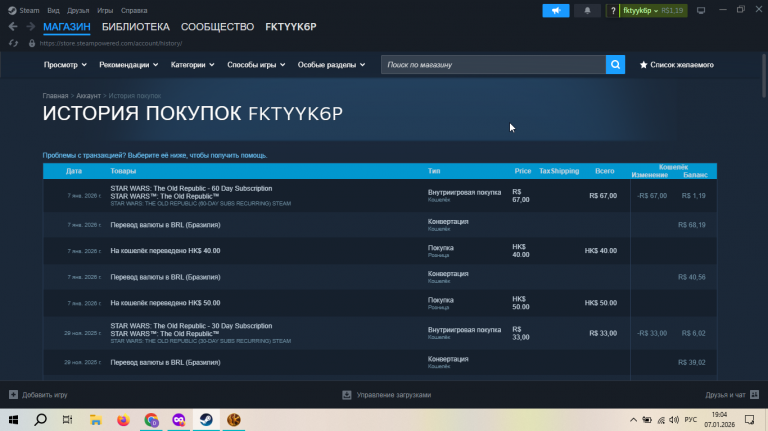The image size is (768, 431).
Task: Click the add game plus icon
Action: click(x=13, y=394)
